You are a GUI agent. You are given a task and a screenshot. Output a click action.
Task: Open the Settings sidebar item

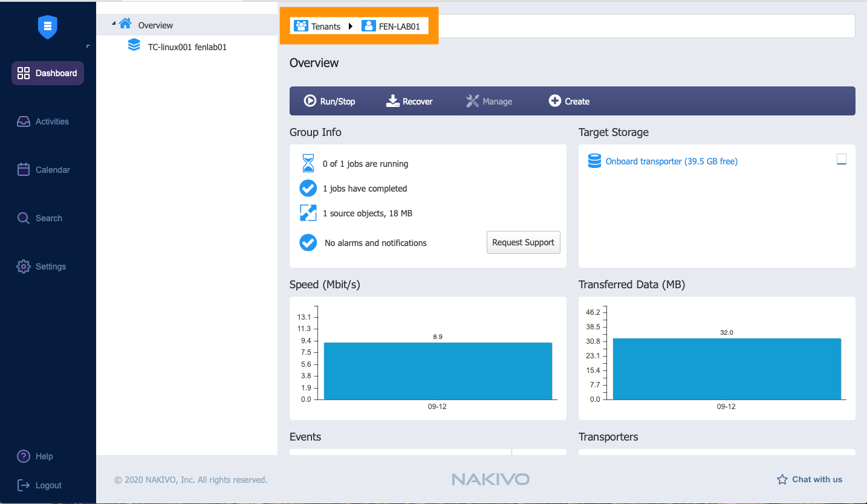[x=42, y=267]
